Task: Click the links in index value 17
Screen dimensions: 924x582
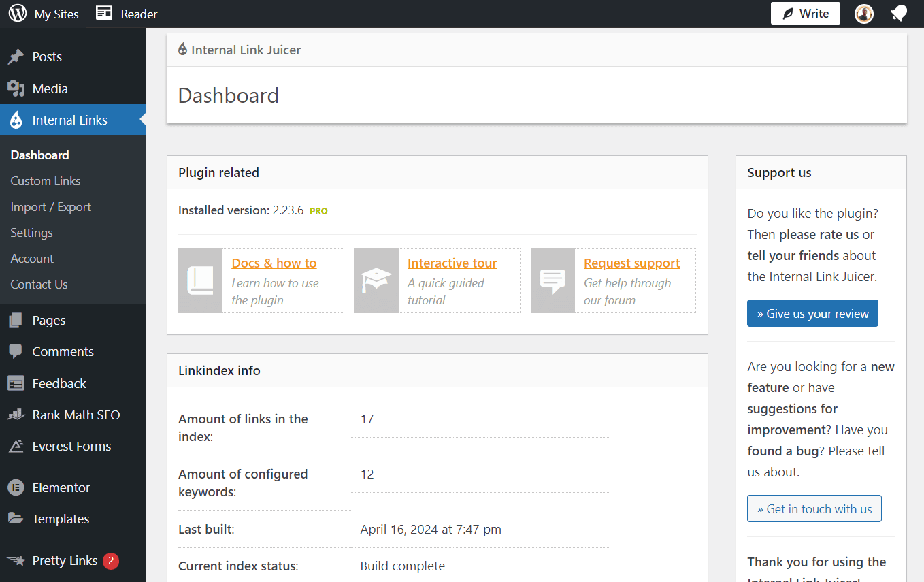Action: click(x=367, y=419)
